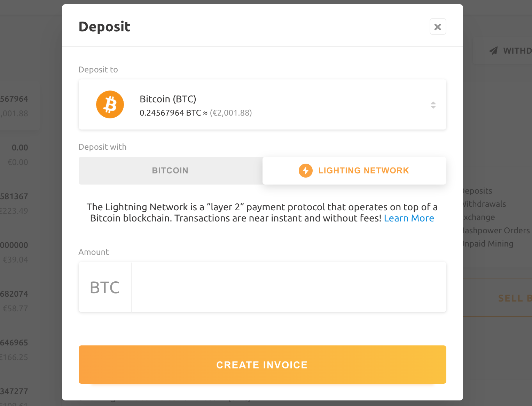Click the "Exchange" entry in the list
532x406 pixels.
[x=478, y=217]
